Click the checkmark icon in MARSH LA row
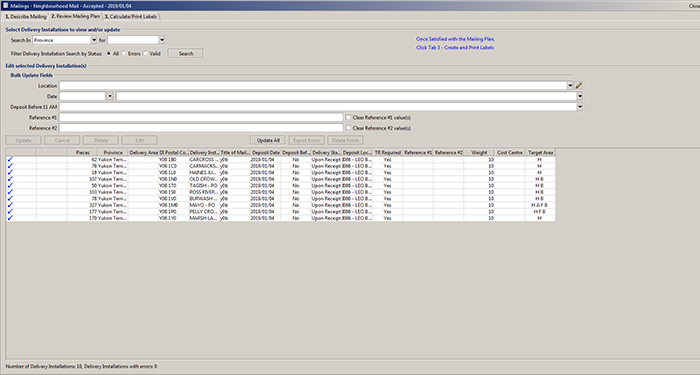 pos(10,218)
